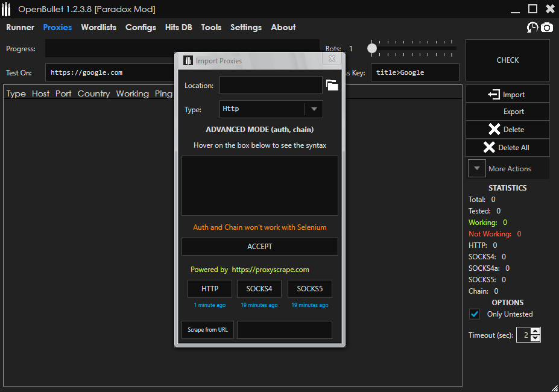Viewport: 559px width, 392px height.
Task: Switch to the Wordlists tab
Action: pos(99,28)
